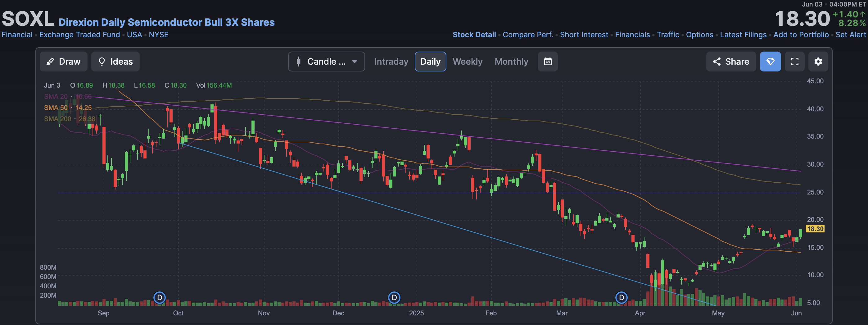Open the Short Interest link
Screen dimensions: 868x325
point(584,35)
